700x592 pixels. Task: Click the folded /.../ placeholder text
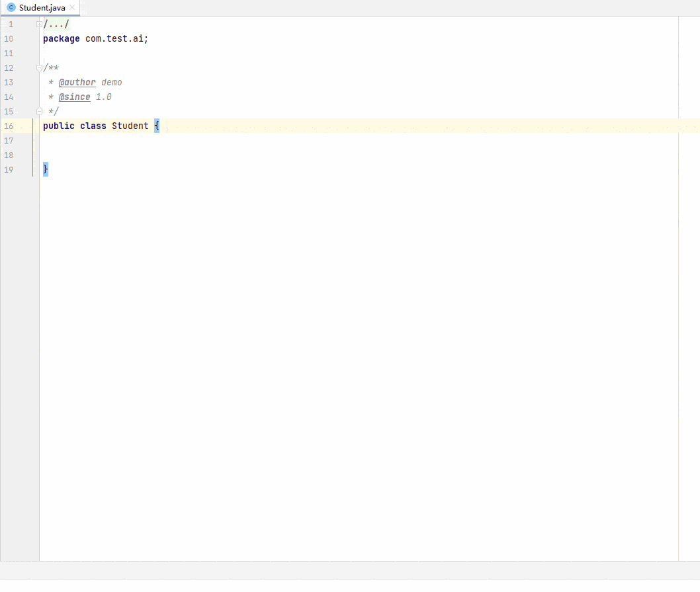(x=56, y=24)
